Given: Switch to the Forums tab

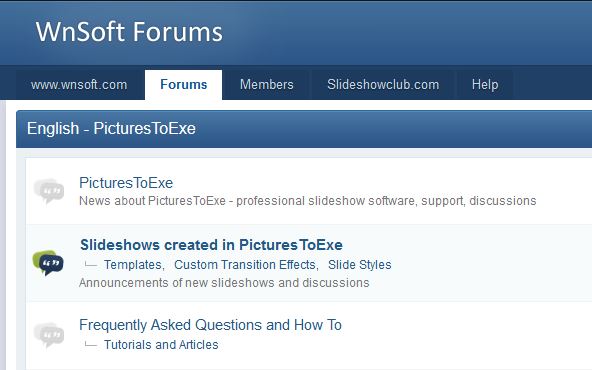Looking at the screenshot, I should point(183,85).
